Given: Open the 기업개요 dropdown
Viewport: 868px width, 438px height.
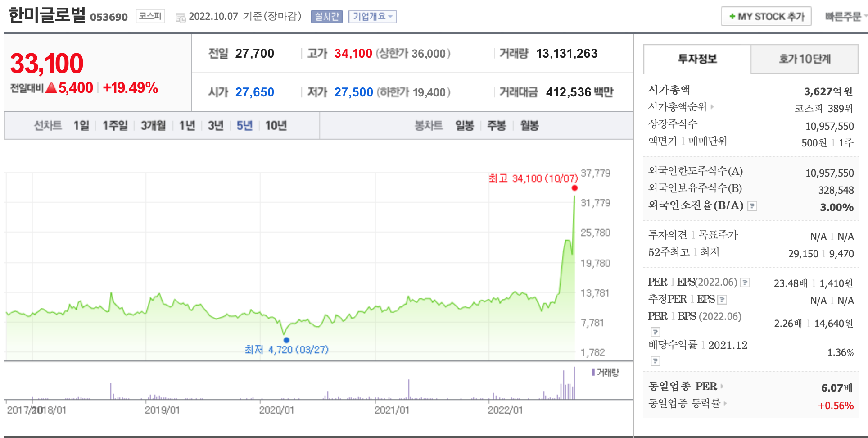Looking at the screenshot, I should [x=372, y=17].
